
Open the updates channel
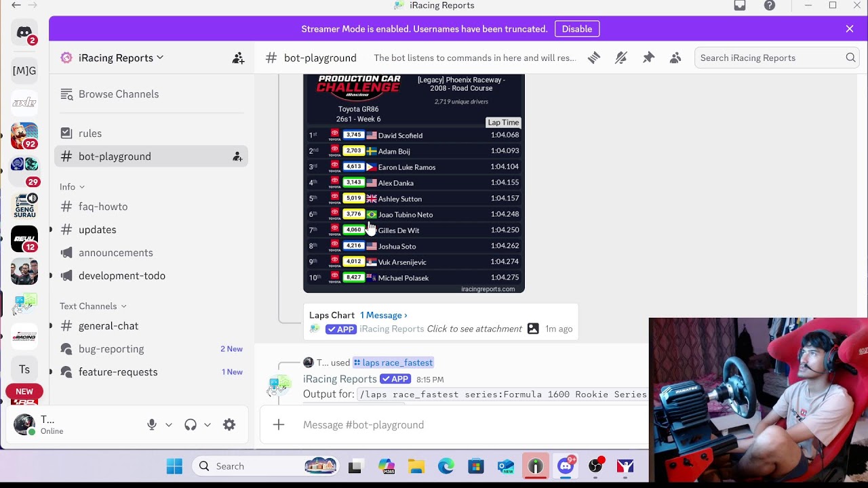click(151, 230)
